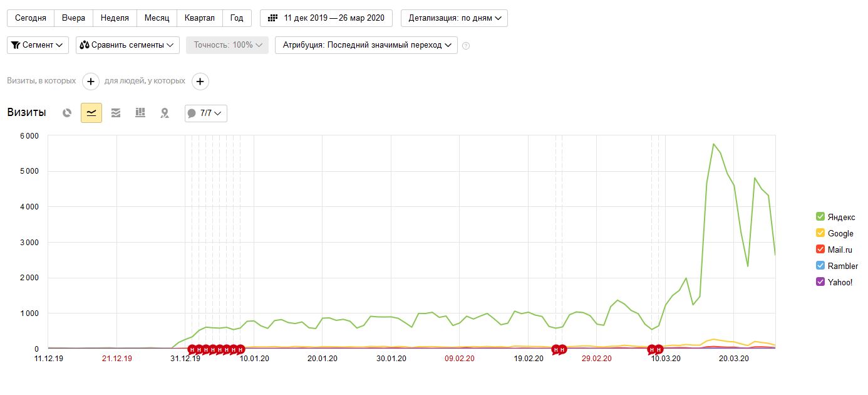Expand Сравнить сегменты dropdown
Screen dimensions: 868x395
point(128,45)
